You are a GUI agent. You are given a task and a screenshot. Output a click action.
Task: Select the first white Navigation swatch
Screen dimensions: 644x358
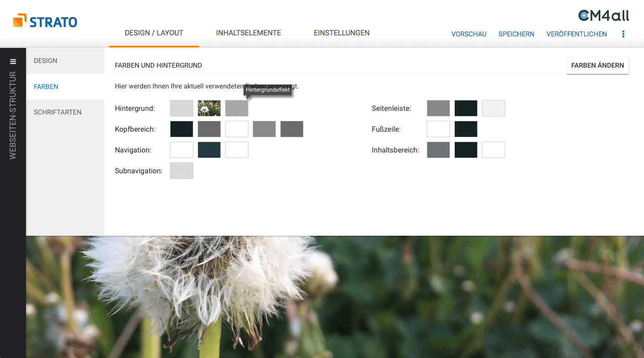tap(181, 150)
